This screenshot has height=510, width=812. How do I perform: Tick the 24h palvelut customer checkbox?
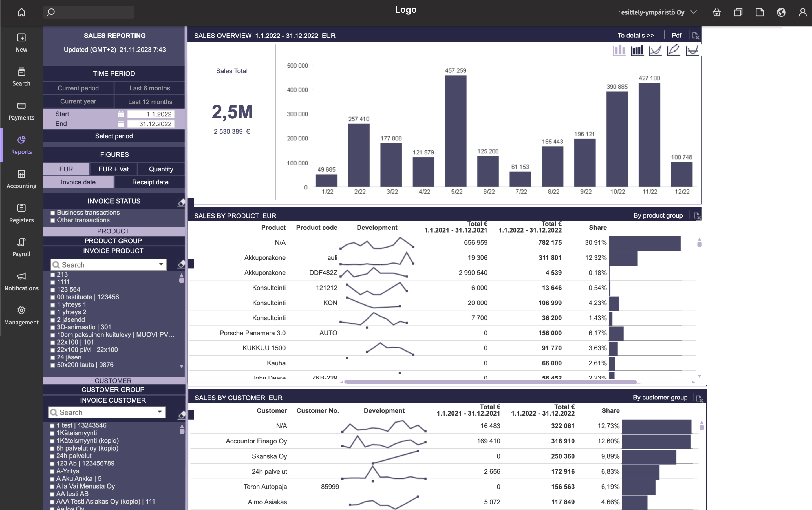pyautogui.click(x=52, y=456)
